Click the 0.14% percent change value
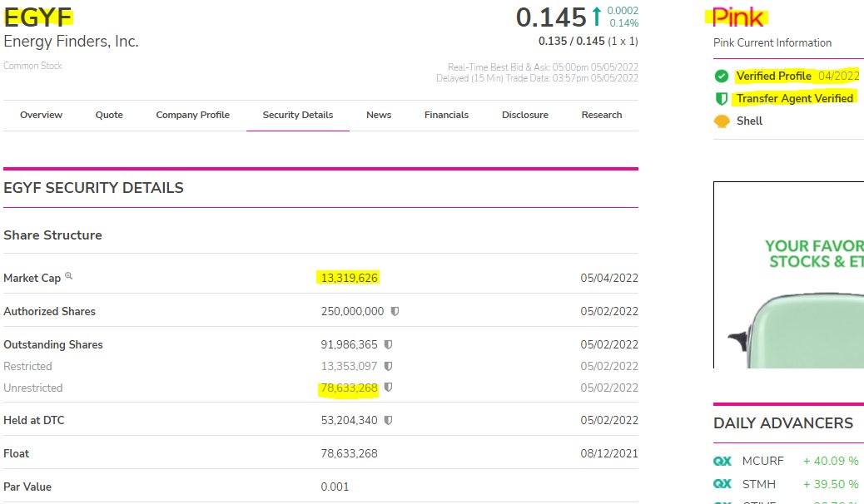The height and width of the screenshot is (504, 864). (623, 23)
